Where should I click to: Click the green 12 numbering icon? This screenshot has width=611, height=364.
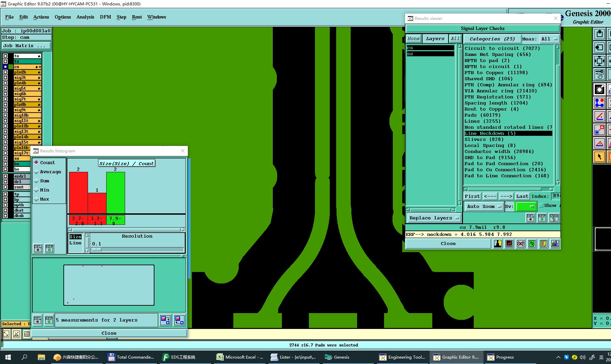point(532,243)
